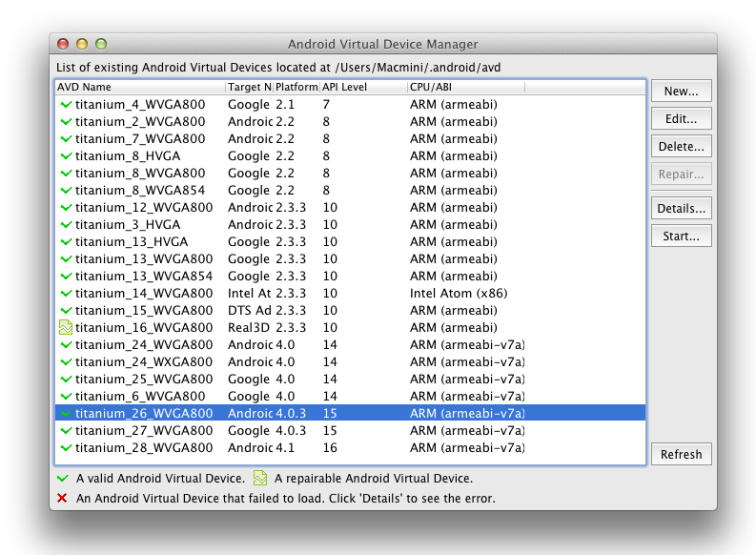Click the checkmark icon beside titanium_8_WVGA800
This screenshot has height=555, width=756.
(66, 173)
